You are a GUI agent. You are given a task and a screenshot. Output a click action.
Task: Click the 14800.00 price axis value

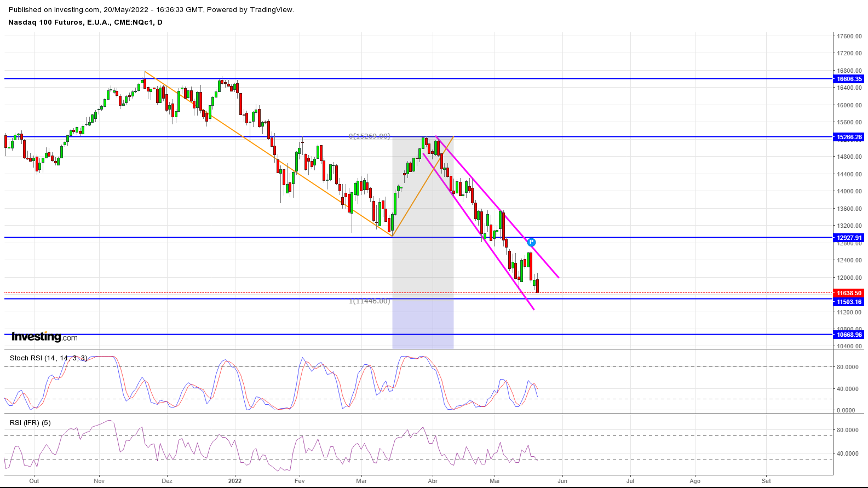coord(849,157)
